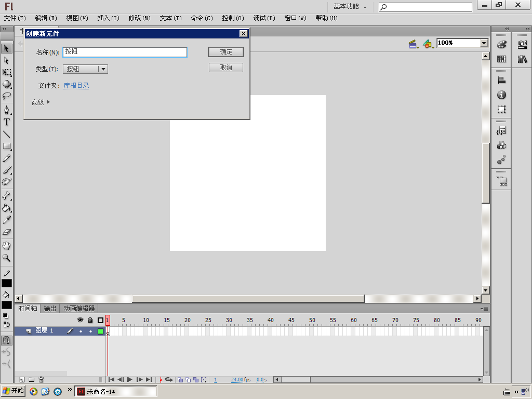
Task: Select the Text tool
Action: tap(6, 122)
